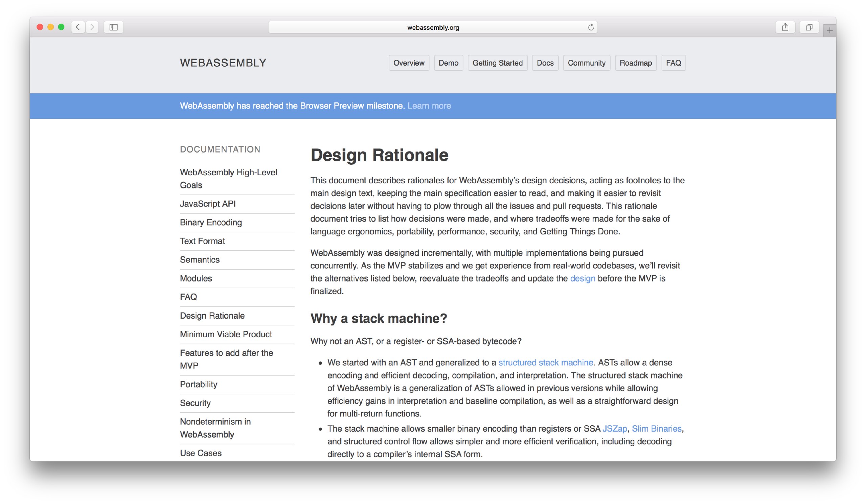The width and height of the screenshot is (866, 504).
Task: Open the Docs nav item
Action: [x=545, y=63]
